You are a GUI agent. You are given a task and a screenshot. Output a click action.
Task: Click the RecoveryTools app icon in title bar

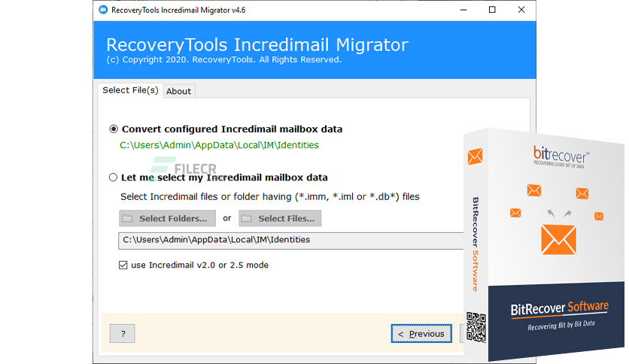[x=103, y=10]
